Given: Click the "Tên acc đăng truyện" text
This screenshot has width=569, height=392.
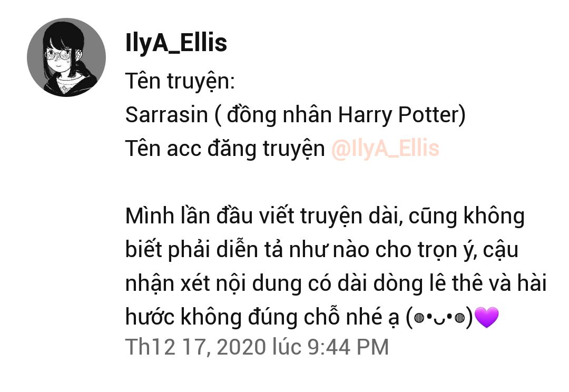Looking at the screenshot, I should (x=225, y=149).
